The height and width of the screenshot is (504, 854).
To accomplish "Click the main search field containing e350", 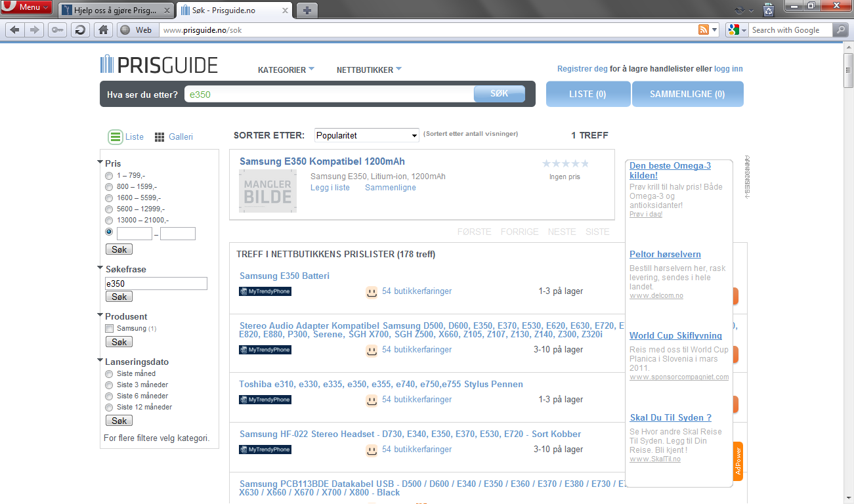I will point(330,94).
